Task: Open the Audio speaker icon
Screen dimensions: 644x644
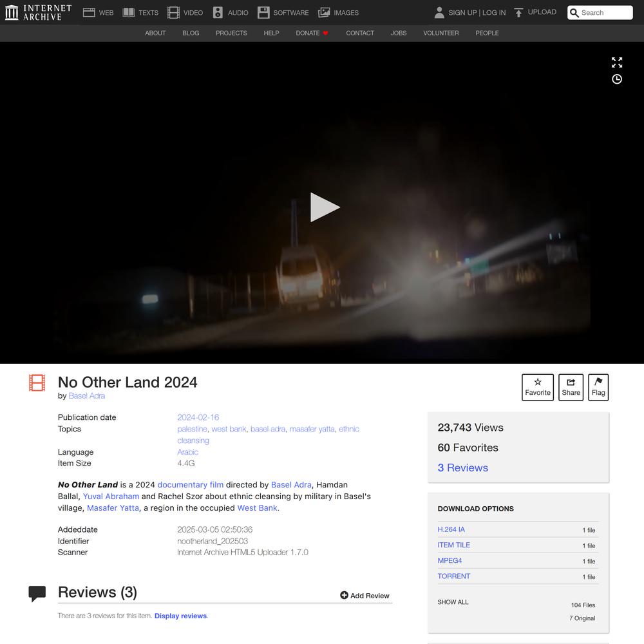Action: tap(218, 13)
